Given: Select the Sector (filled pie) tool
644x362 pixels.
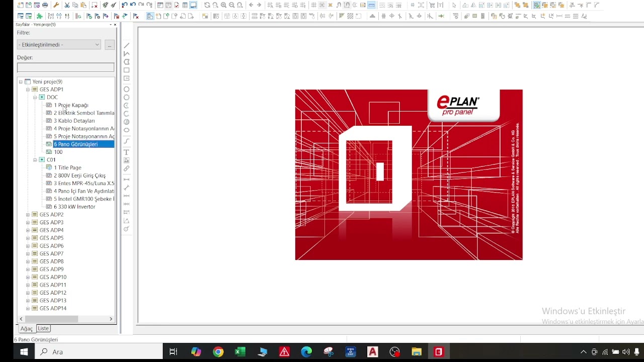Looking at the screenshot, I should pos(127,122).
